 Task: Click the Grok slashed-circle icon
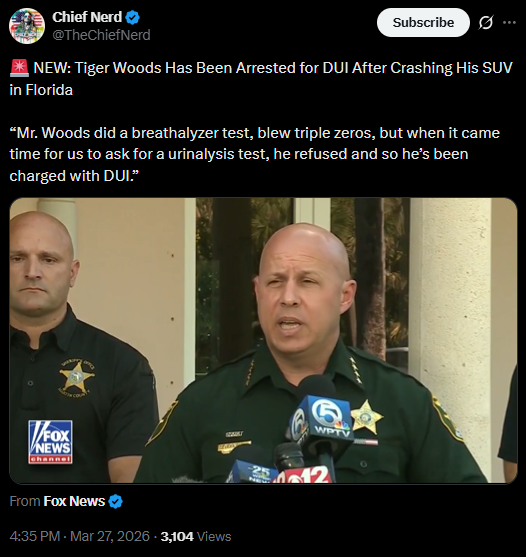point(486,23)
